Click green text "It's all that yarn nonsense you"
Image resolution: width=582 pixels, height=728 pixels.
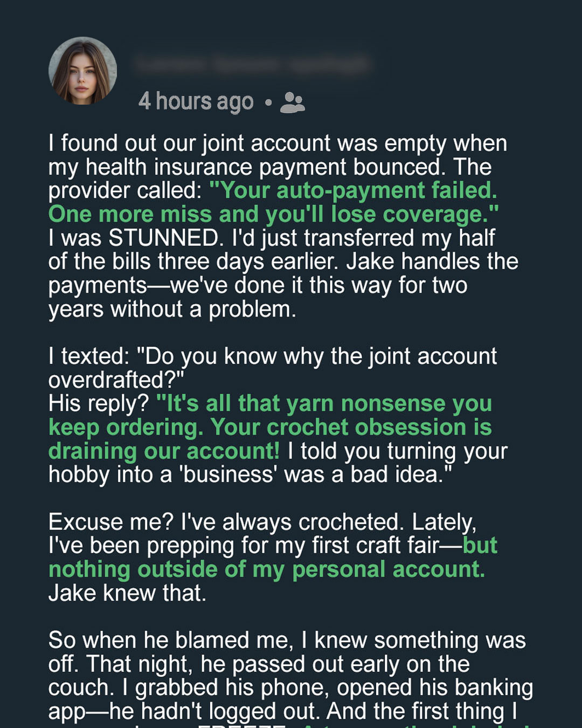coord(324,403)
